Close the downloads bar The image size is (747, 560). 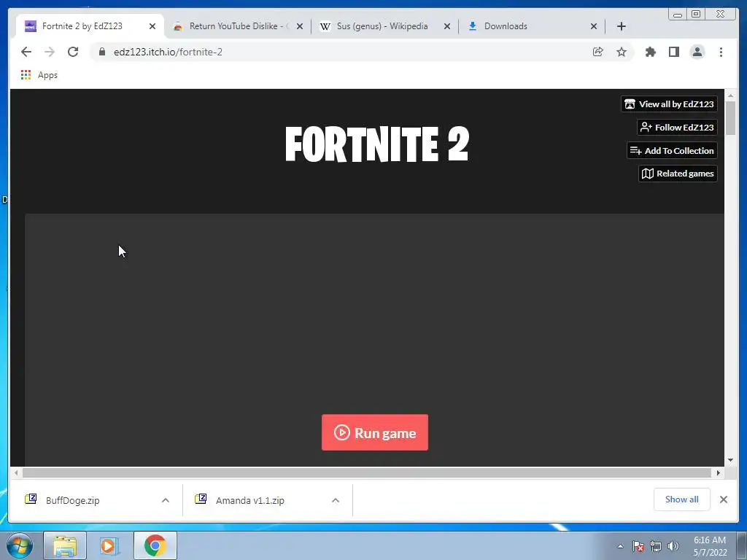[x=724, y=499]
